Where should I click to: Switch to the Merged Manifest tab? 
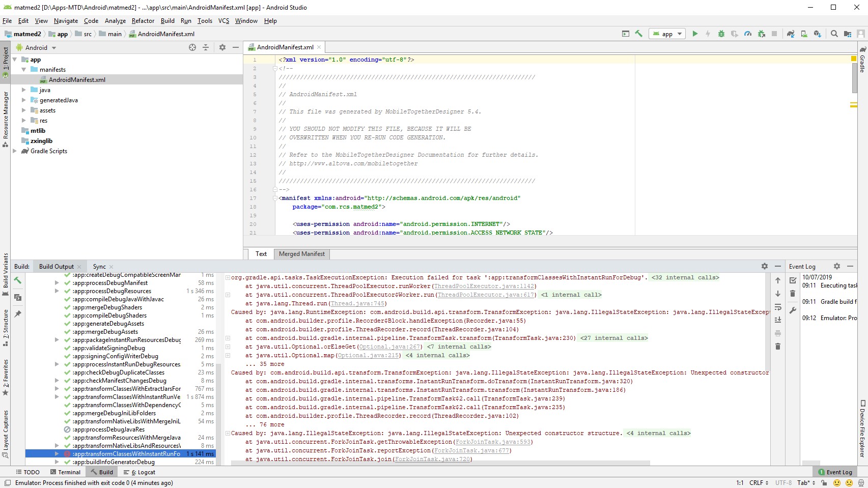click(x=301, y=254)
